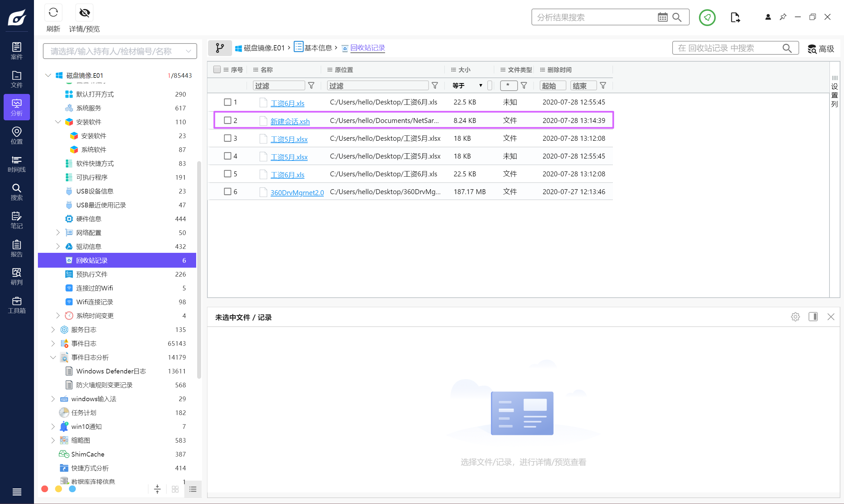Open the holder/evidence selector dropdown

120,51
